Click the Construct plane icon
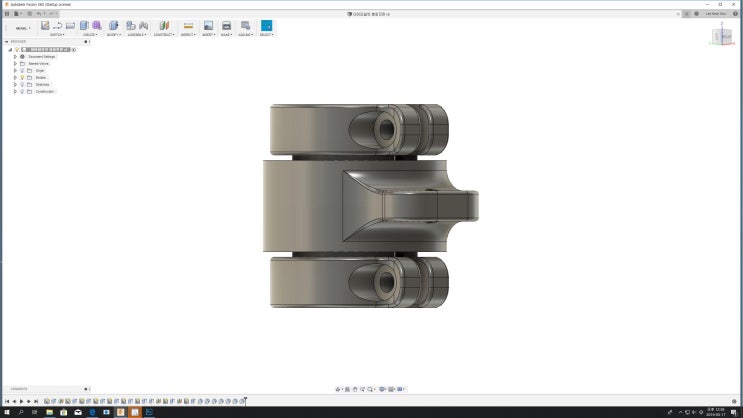The image size is (743, 418). point(164,26)
